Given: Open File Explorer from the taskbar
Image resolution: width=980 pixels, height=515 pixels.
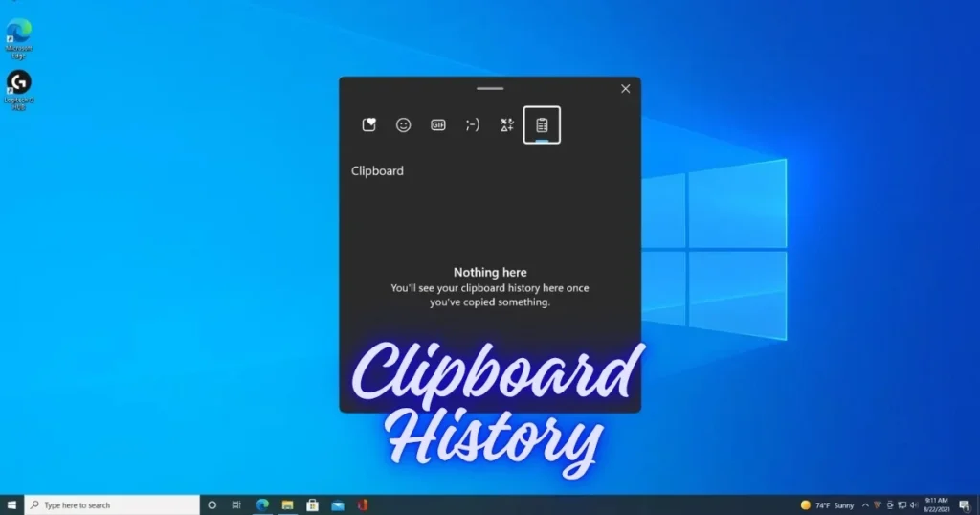Looking at the screenshot, I should [287, 505].
